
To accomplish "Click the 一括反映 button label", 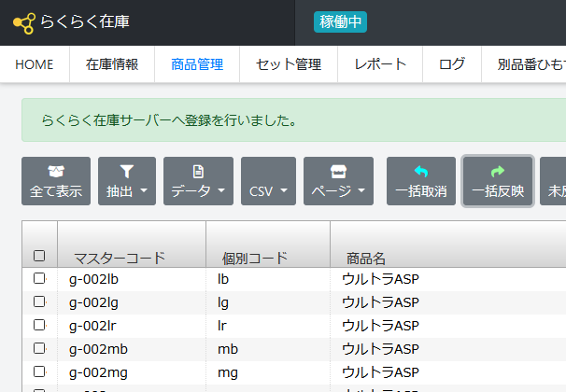I will click(498, 191).
